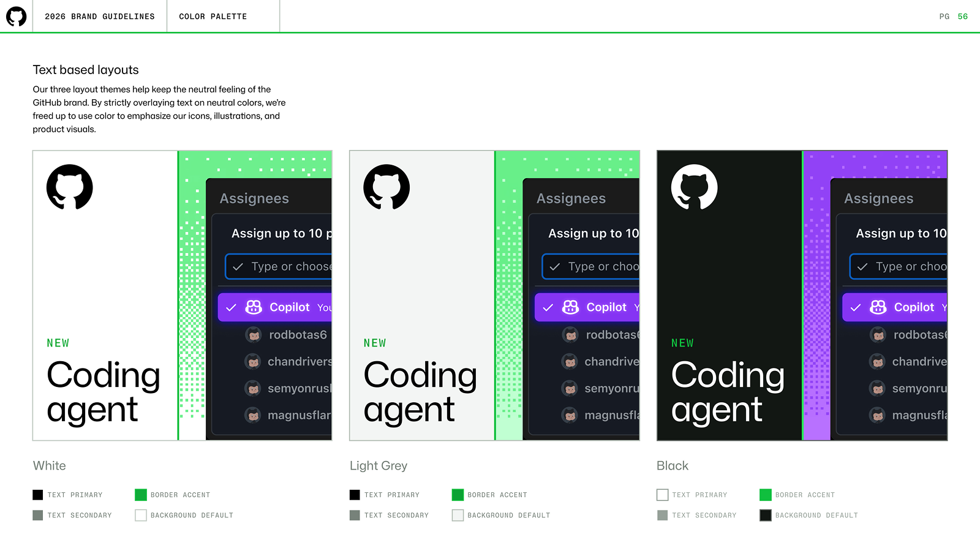The image size is (980, 551).
Task: Click the page number 56
Action: pos(963,17)
